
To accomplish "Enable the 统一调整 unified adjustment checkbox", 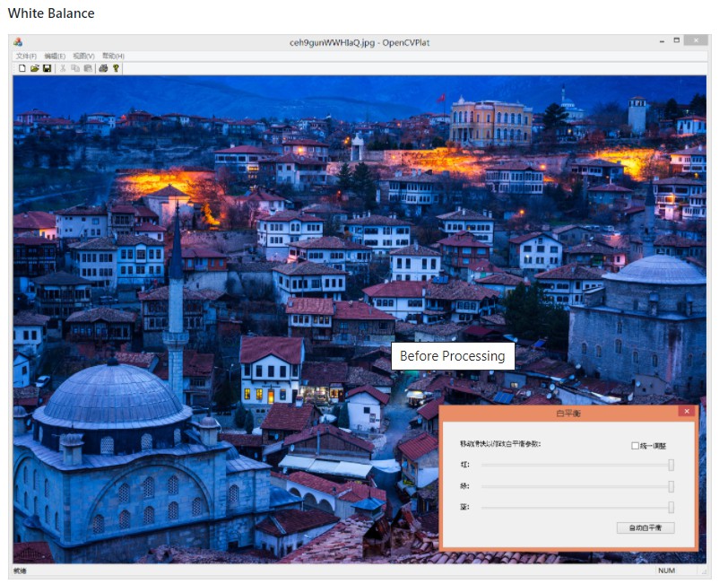I will click(635, 446).
